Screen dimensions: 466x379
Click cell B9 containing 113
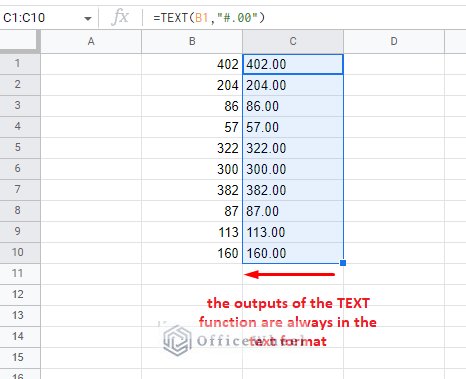[x=192, y=232]
